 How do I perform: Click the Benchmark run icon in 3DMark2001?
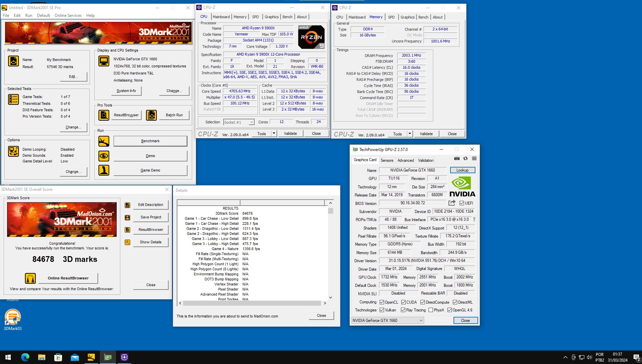point(104,141)
